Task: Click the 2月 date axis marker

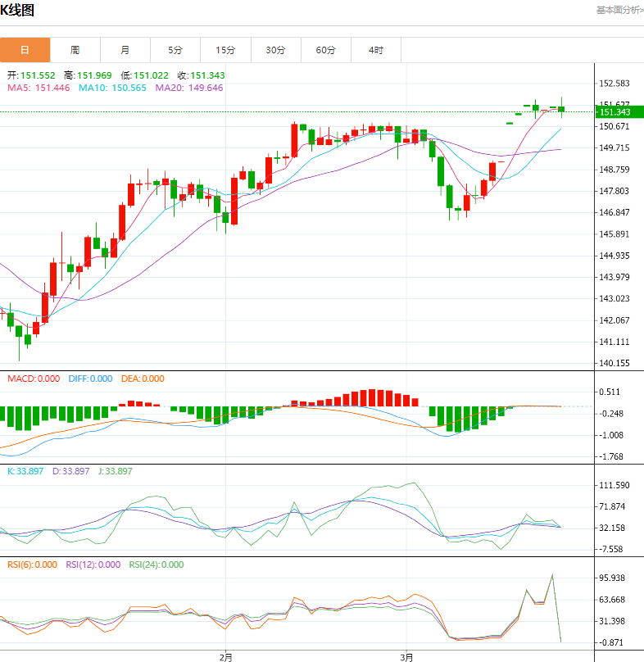Action: click(x=226, y=656)
